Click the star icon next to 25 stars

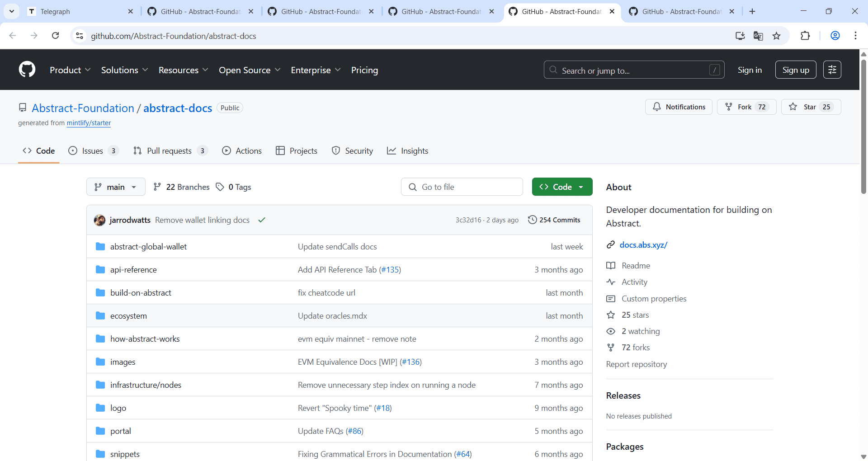pos(611,315)
